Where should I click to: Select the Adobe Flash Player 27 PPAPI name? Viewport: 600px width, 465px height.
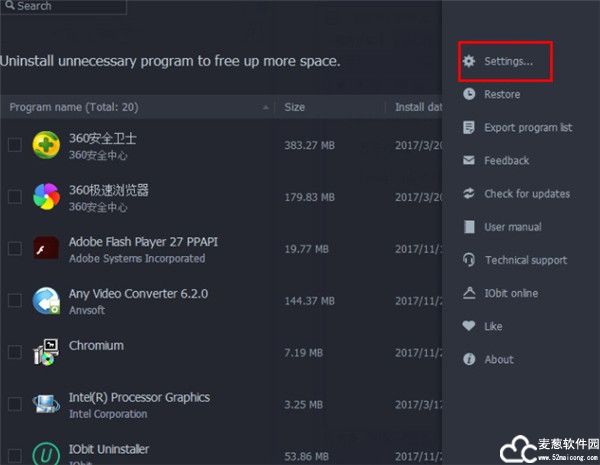(143, 242)
